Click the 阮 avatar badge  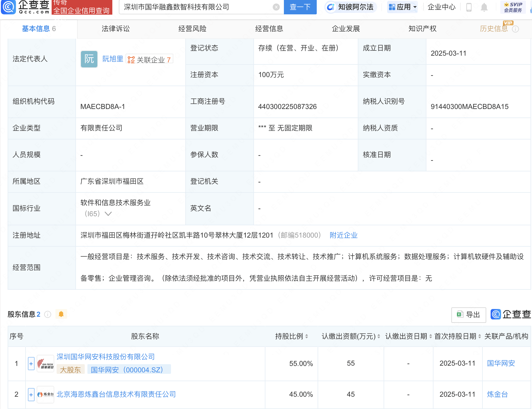(x=89, y=59)
